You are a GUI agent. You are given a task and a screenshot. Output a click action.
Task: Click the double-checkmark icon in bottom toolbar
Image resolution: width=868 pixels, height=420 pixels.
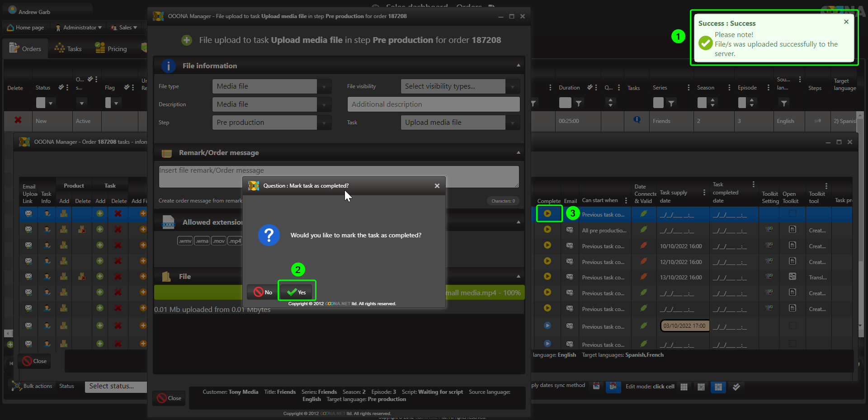(736, 387)
